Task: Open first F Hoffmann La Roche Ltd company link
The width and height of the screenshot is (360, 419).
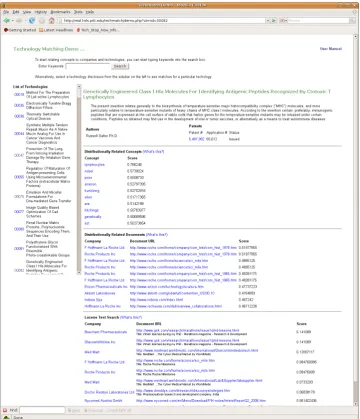Action: [x=105, y=248]
